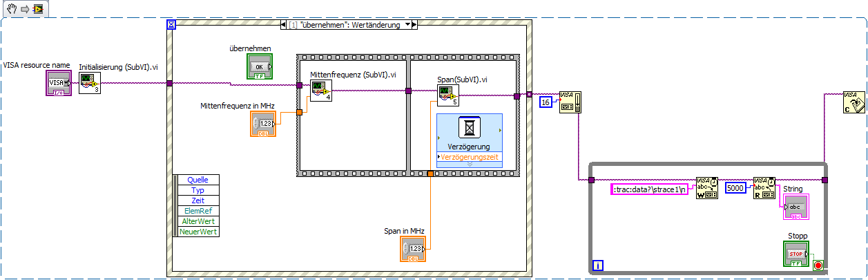Select the VISA resource name terminal
868x280 pixels.
point(59,83)
